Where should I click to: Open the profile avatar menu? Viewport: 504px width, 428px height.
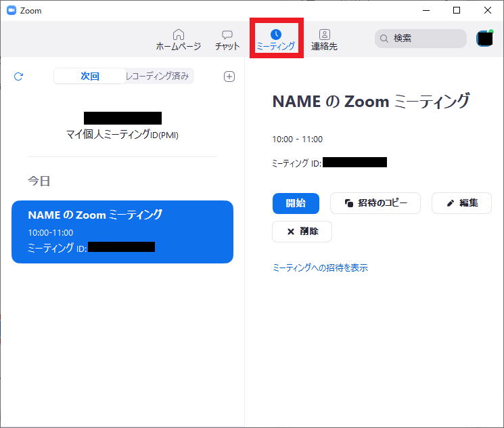click(484, 39)
